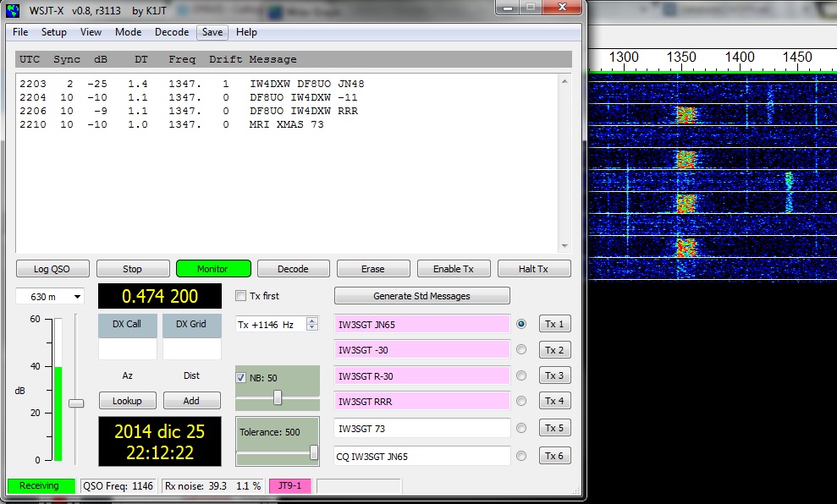Click the scroll down arrow in decode list
Viewport: 837px width, 504px height.
[564, 246]
